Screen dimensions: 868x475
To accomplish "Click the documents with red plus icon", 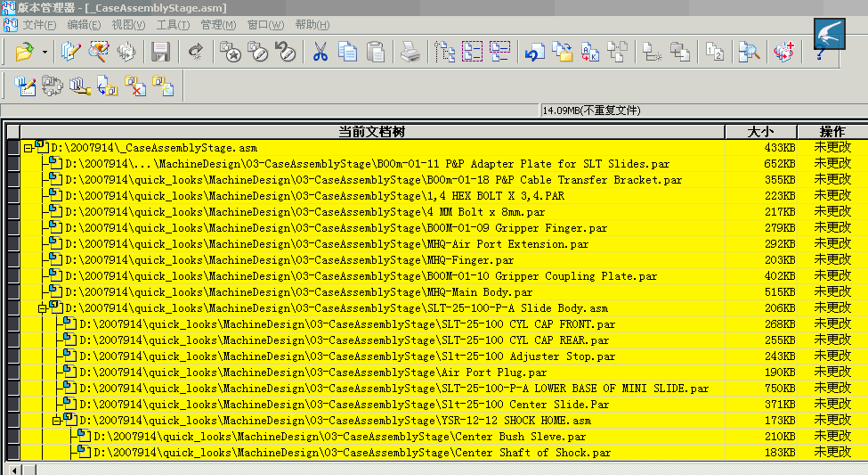I will [x=783, y=52].
